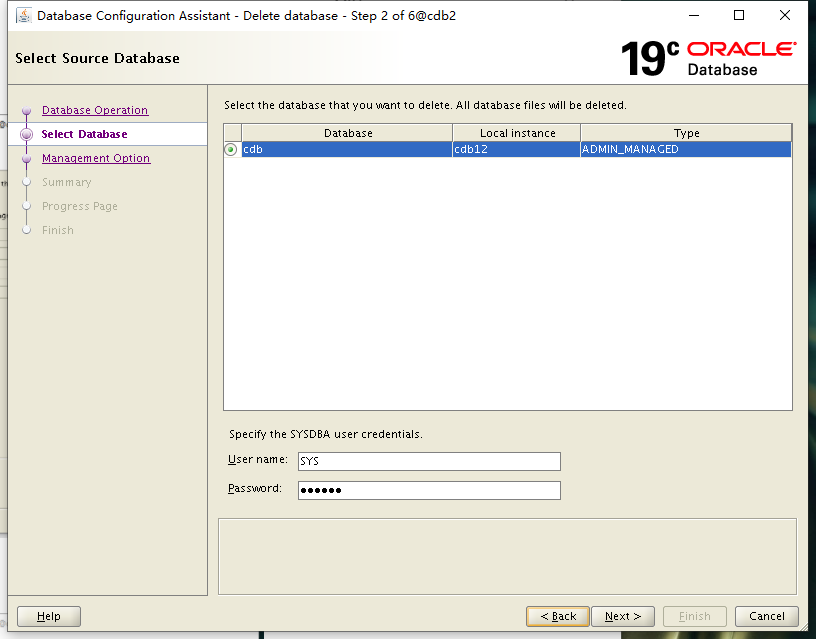Select the Select Database step

point(84,134)
